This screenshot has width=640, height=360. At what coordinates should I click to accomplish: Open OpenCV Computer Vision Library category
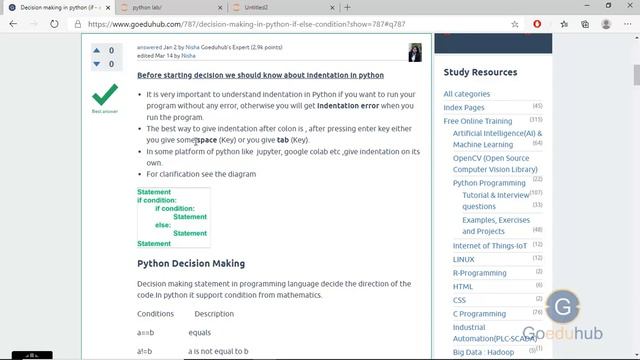[x=495, y=164]
